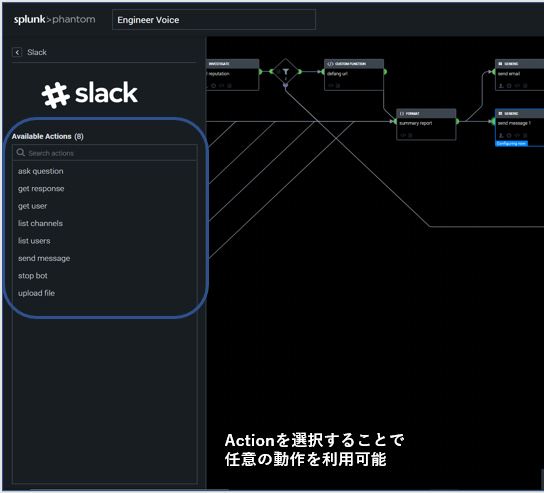Click the delay timer icon on send email block

(x=509, y=86)
